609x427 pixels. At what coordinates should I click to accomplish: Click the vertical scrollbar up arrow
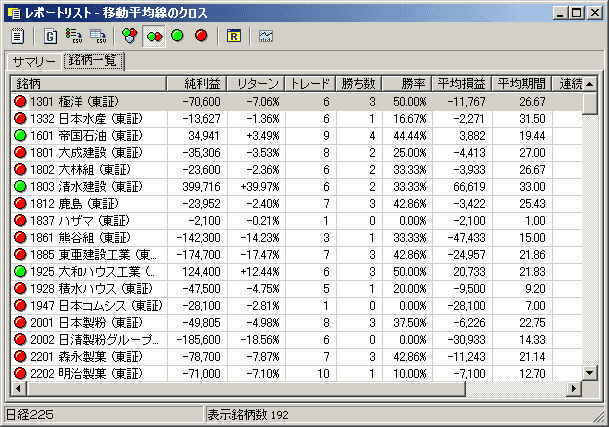click(x=590, y=84)
